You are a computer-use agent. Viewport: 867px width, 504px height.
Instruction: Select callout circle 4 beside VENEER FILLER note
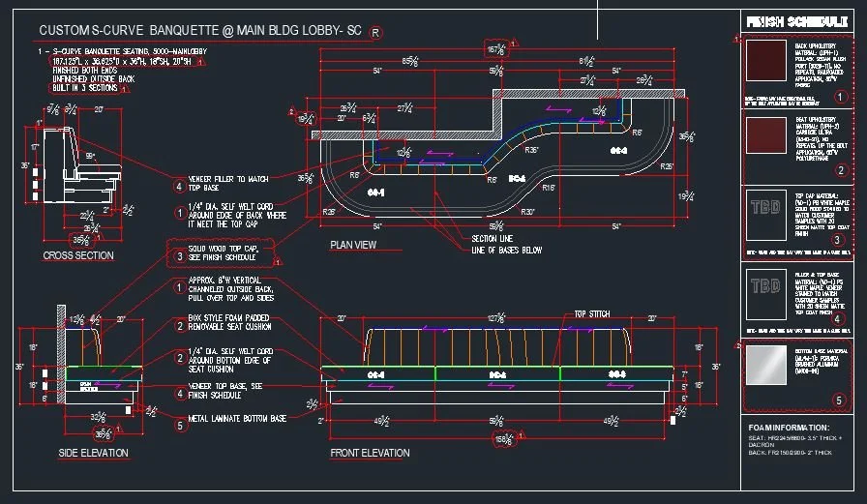pos(179,187)
